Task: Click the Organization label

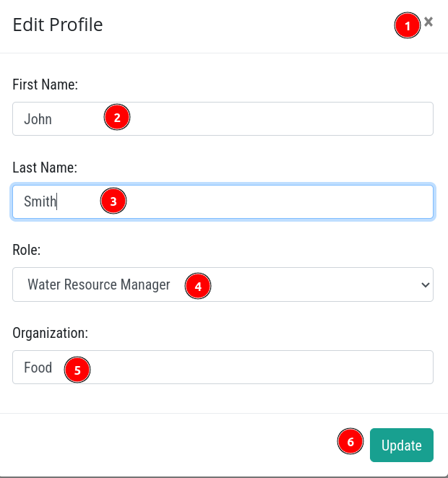Action: click(x=51, y=333)
